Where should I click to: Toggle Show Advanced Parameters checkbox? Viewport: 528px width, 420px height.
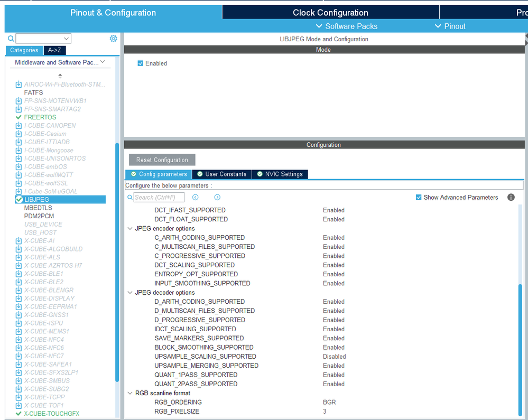tap(419, 197)
